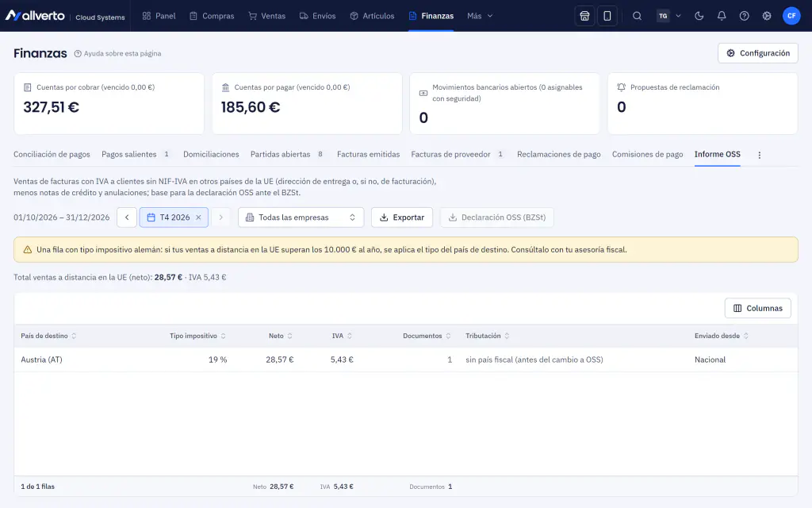
Task: Switch to Reclamaciones de pago tab
Action: [559, 155]
